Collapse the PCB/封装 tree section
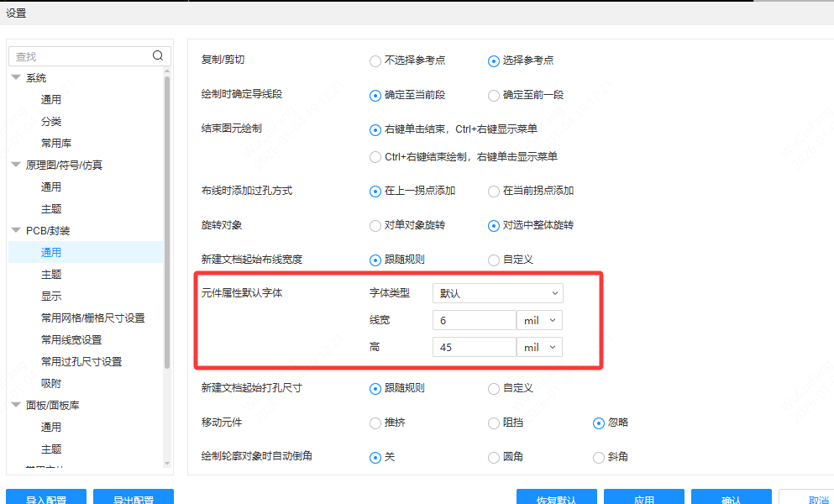The image size is (834, 504). coord(15,230)
